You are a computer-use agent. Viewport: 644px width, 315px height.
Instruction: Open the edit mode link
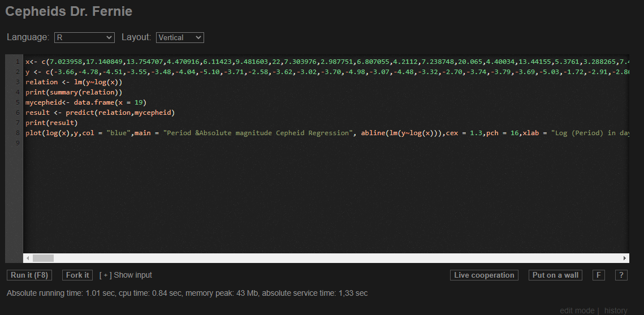(577, 310)
